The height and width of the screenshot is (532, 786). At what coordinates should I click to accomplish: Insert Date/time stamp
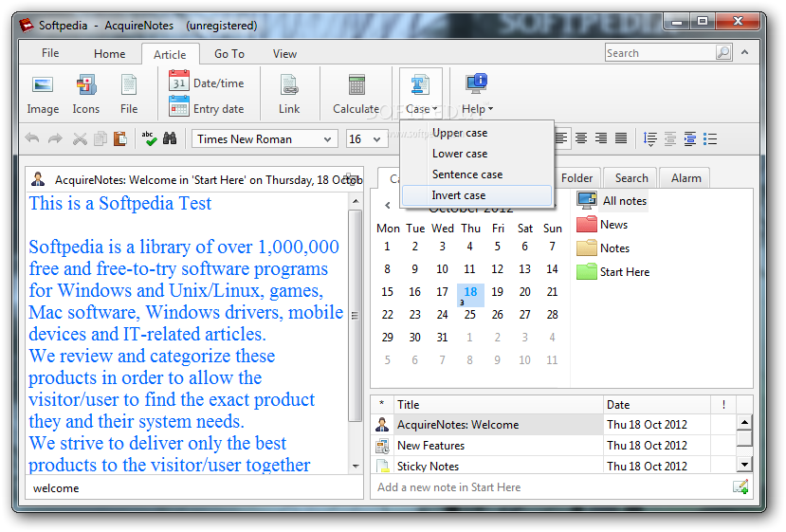[207, 83]
